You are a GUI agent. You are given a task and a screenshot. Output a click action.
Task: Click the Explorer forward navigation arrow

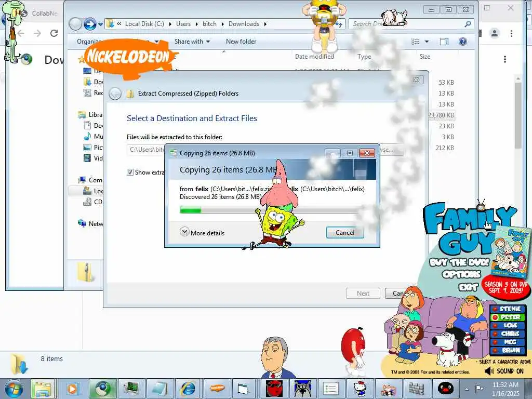click(x=89, y=24)
